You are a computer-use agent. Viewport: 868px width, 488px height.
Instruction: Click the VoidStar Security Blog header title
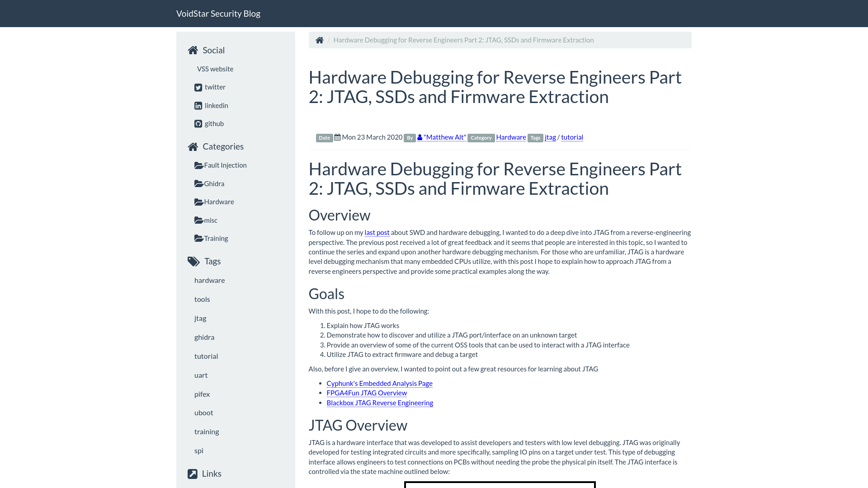(218, 13)
